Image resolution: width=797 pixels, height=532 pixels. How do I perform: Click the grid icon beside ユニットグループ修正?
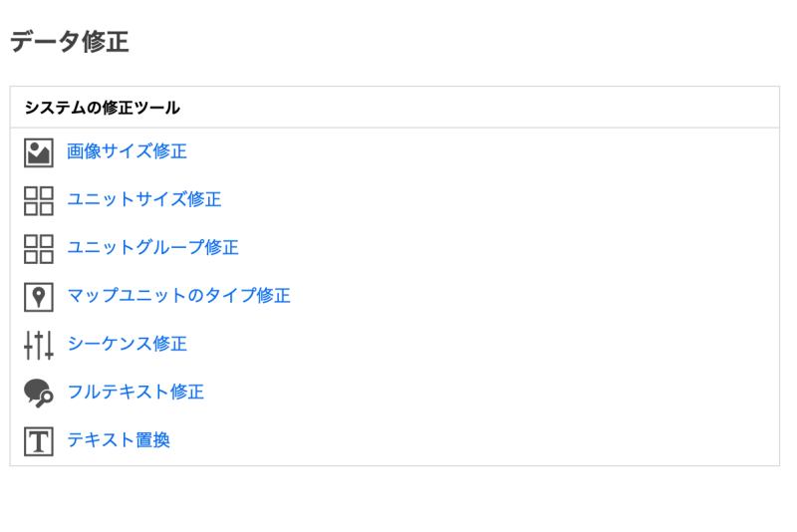tap(38, 248)
